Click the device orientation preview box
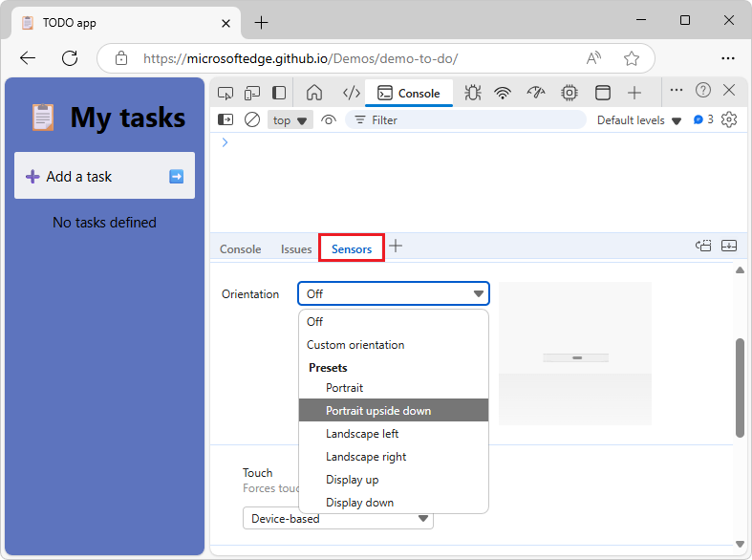 (x=575, y=354)
